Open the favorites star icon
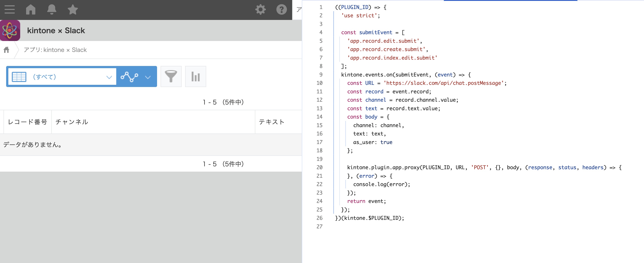 point(73,9)
